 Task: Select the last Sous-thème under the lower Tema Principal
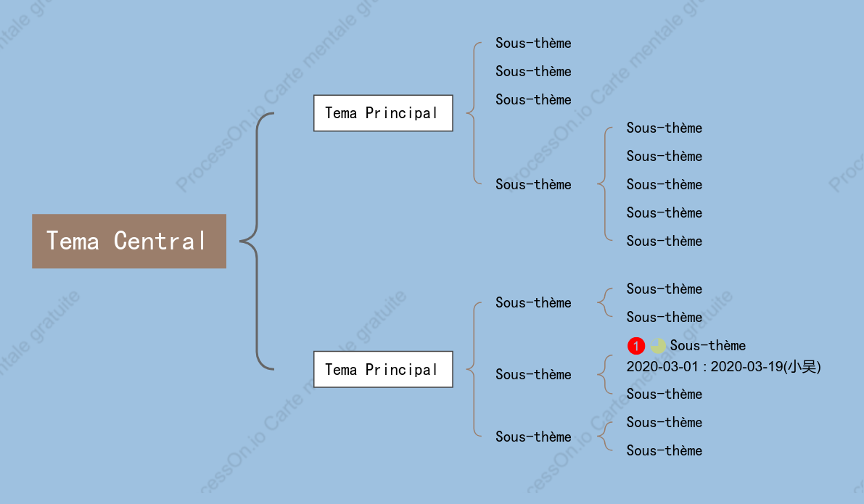[x=533, y=437]
